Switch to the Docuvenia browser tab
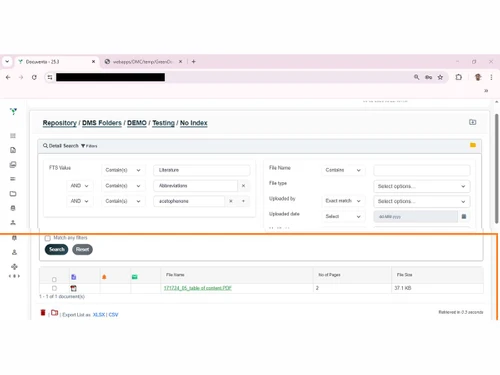This screenshot has width=500, height=375. [x=57, y=62]
